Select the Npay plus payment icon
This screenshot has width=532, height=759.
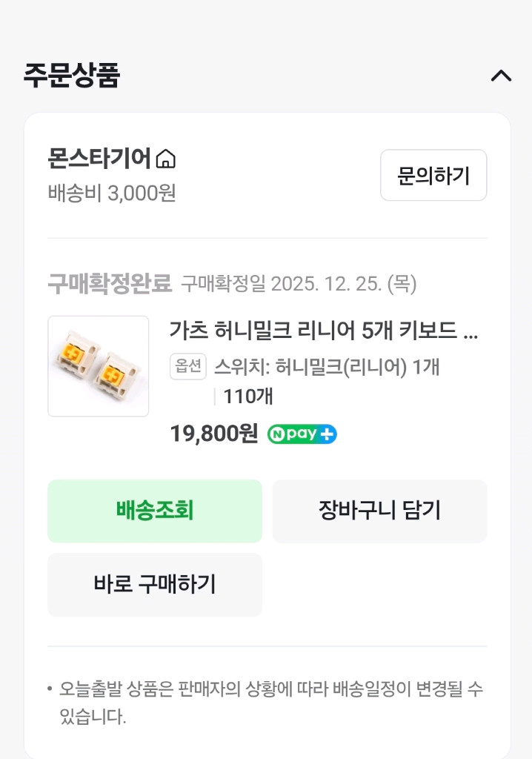[301, 434]
